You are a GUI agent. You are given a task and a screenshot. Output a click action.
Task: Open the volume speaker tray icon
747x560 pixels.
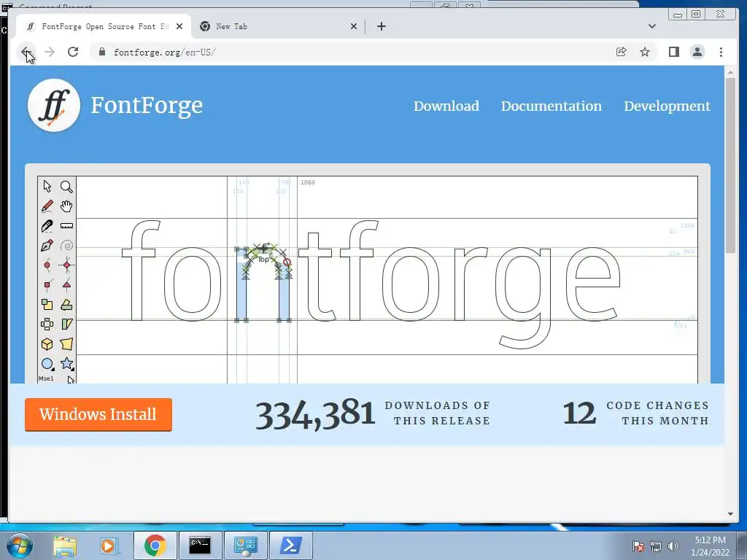point(673,547)
